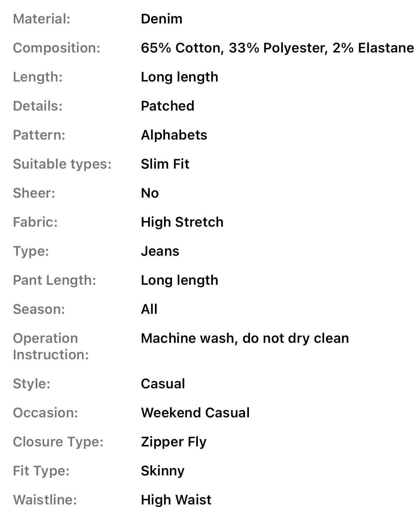
Task: Click the Operation Instruction label
Action: pyautogui.click(x=51, y=346)
